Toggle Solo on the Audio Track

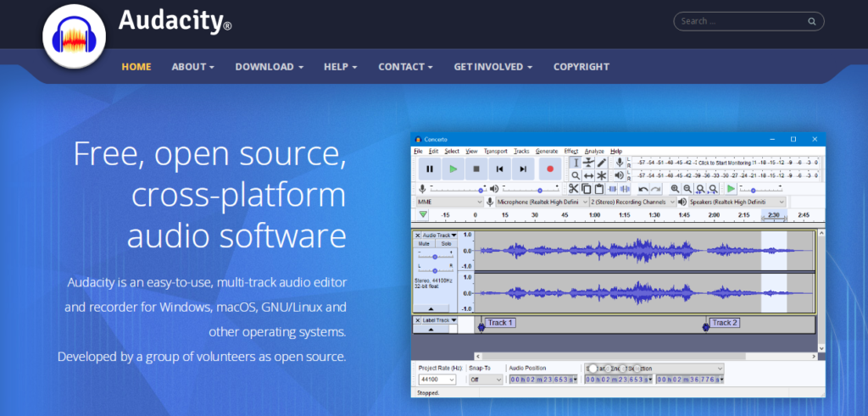446,243
